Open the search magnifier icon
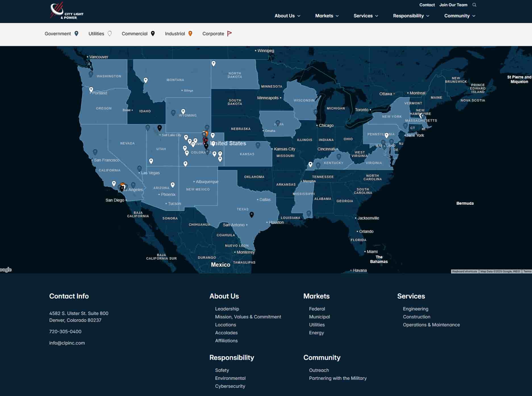The image size is (532, 396). (474, 5)
